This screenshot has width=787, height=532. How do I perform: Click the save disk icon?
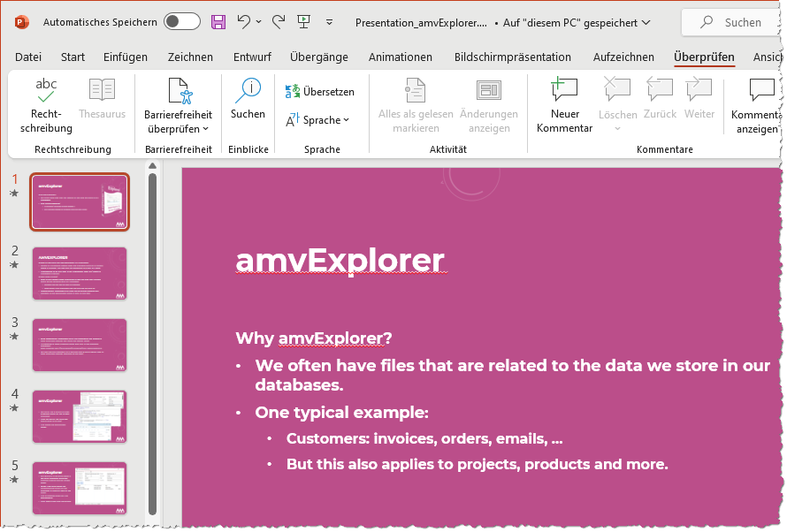coord(218,22)
